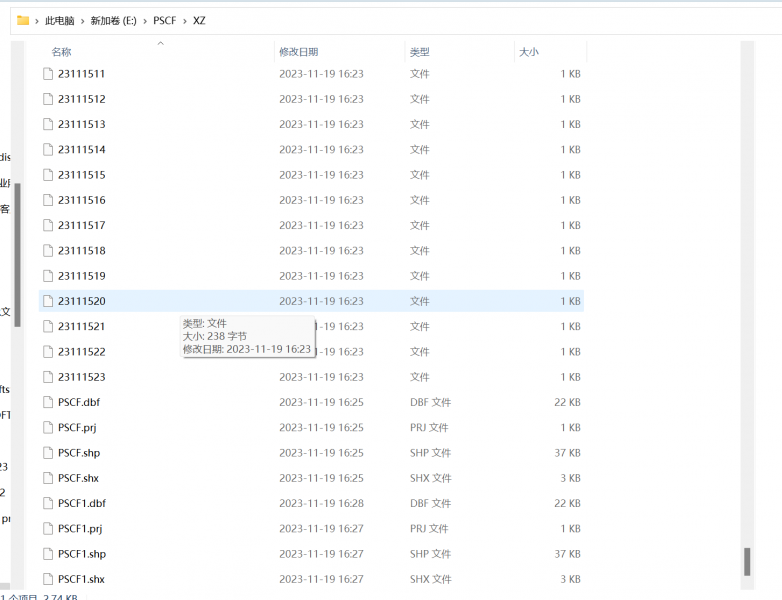Select the PSCF1.shp file name
Viewport: 782px width, 600px height.
coord(82,554)
